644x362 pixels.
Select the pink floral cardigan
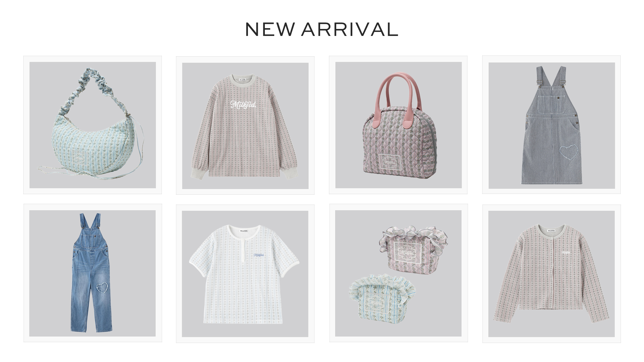click(552, 274)
